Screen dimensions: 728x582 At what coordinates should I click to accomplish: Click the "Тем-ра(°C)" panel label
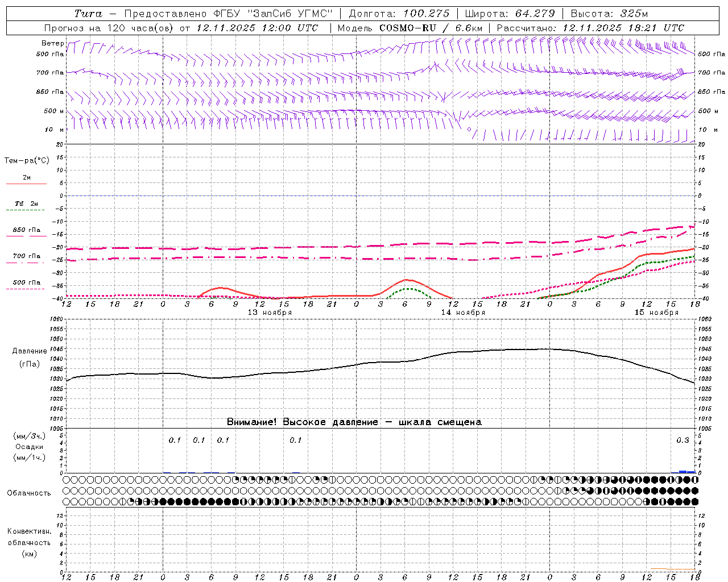27,161
